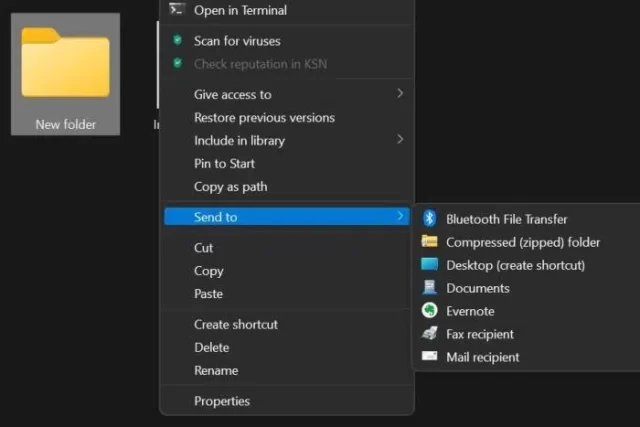Click the Compressed zipped folder icon
The image size is (640, 427).
[429, 241]
